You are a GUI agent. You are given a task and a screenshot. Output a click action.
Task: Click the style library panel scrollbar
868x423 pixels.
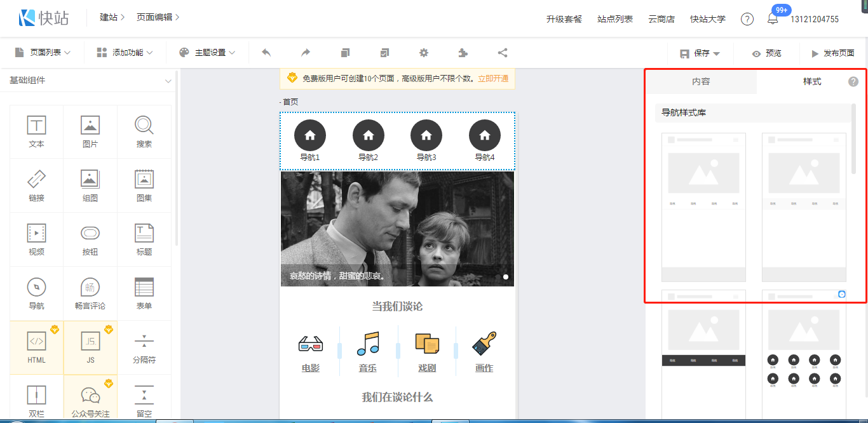853,140
